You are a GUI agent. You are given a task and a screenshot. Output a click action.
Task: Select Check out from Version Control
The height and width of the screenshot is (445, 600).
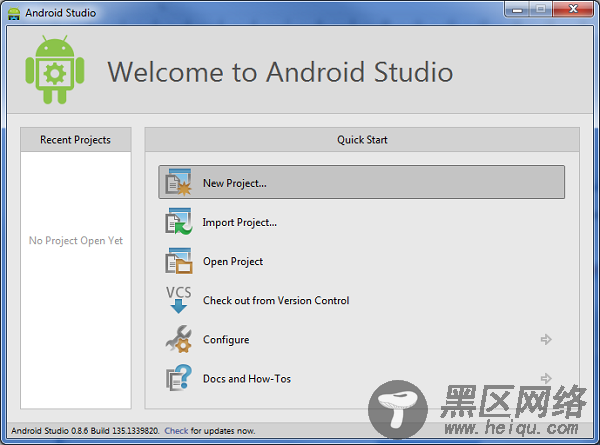point(276,300)
